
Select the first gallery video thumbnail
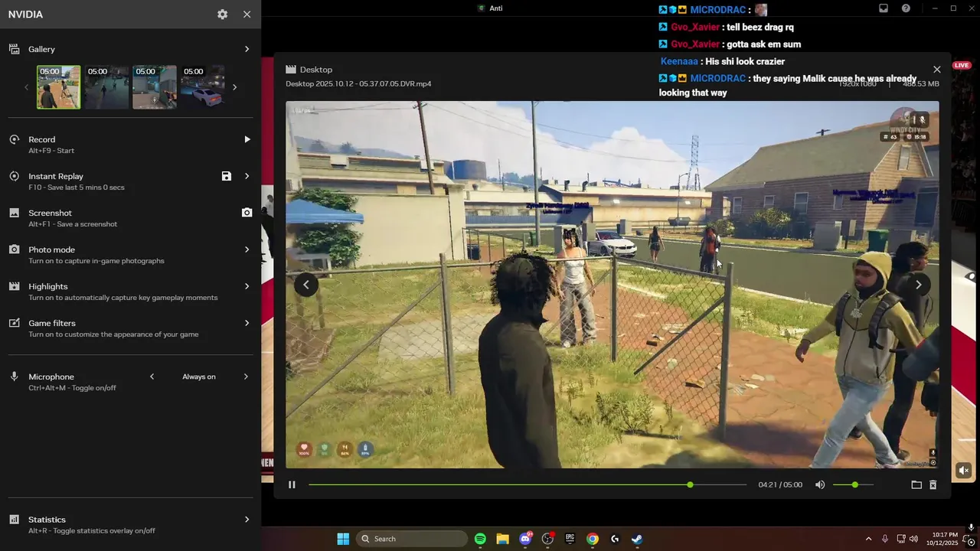(59, 86)
